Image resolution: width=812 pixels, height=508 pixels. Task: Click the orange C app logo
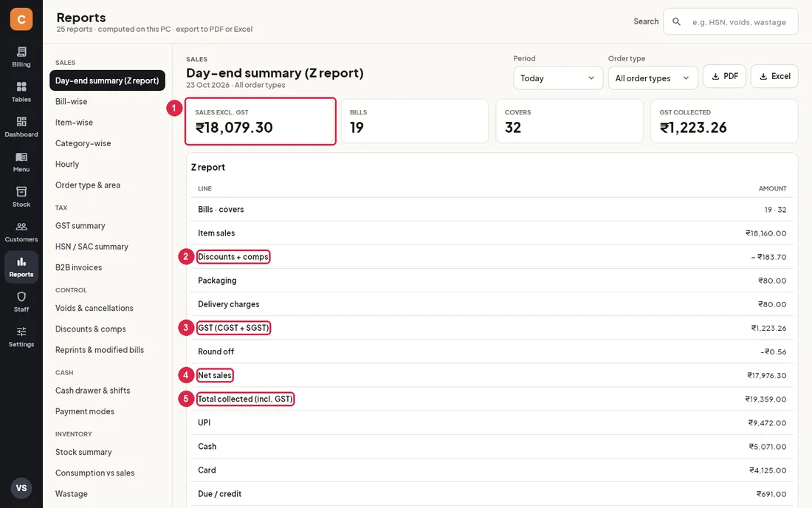21,19
